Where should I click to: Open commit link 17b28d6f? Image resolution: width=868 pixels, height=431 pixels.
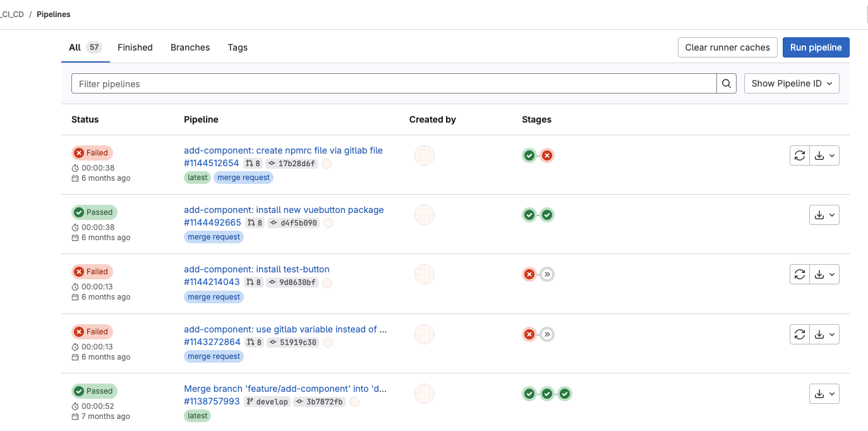[x=296, y=164]
